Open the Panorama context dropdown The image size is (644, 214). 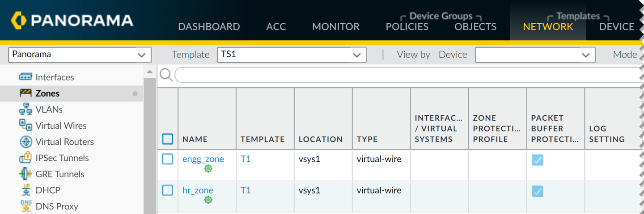tap(80, 55)
